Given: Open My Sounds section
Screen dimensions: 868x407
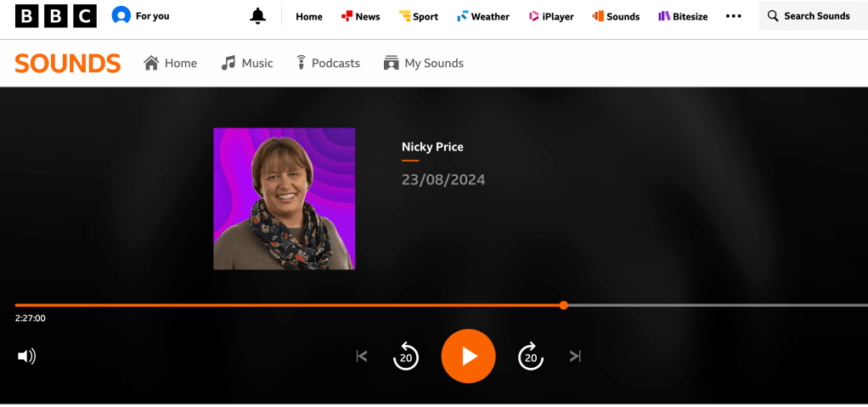Looking at the screenshot, I should [423, 63].
